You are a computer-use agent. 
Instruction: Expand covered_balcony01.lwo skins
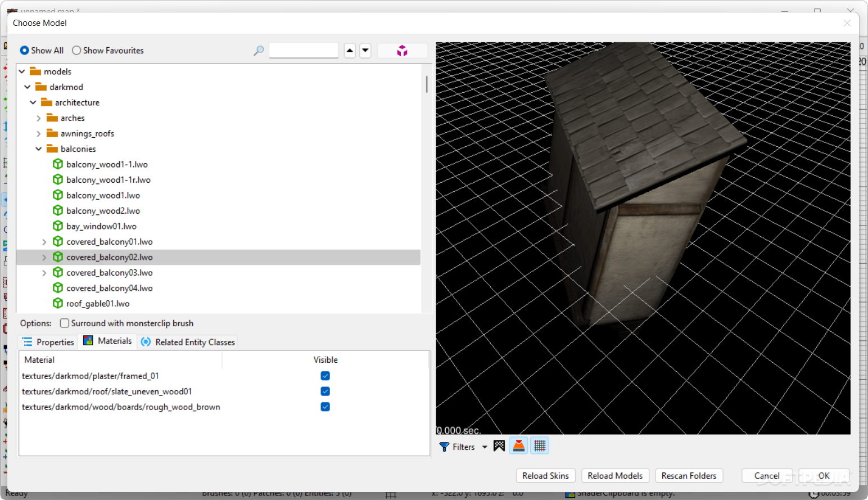click(44, 242)
